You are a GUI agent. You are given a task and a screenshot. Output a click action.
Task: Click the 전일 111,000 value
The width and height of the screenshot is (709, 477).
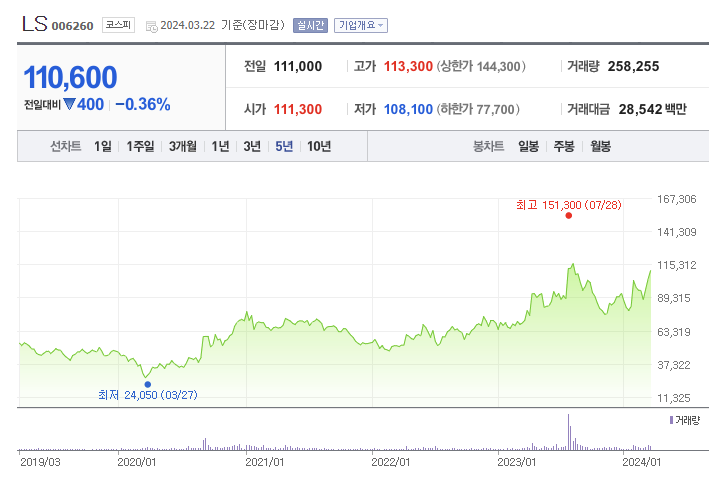[298, 66]
